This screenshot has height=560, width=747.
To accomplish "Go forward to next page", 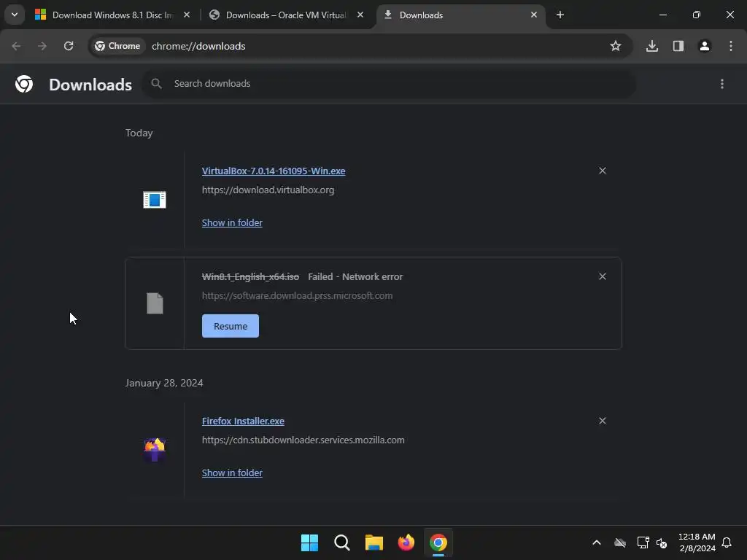I will pos(42,46).
